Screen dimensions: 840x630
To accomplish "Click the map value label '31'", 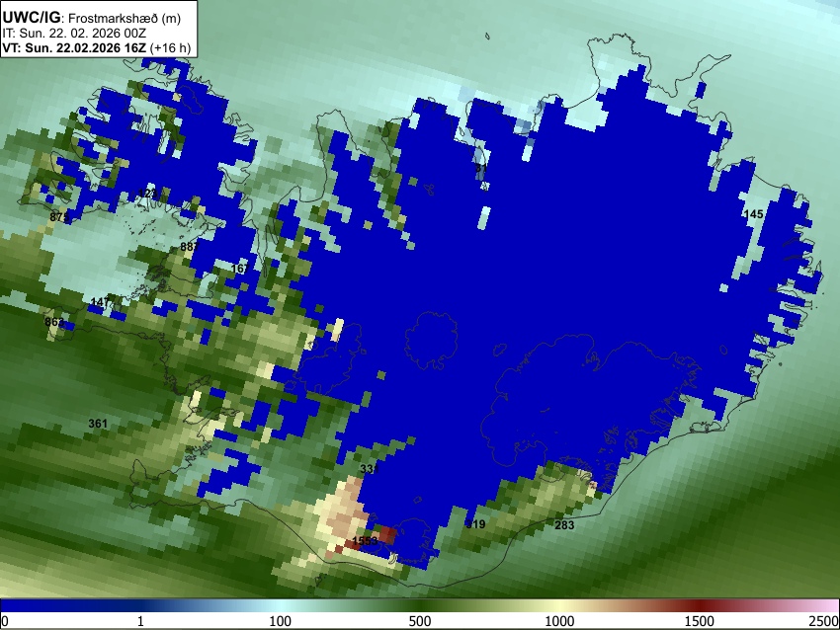I will 481,168.
